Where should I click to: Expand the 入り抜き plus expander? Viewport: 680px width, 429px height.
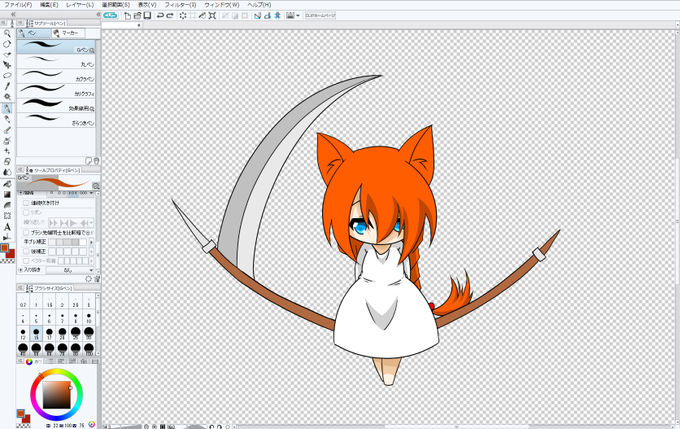coord(20,270)
